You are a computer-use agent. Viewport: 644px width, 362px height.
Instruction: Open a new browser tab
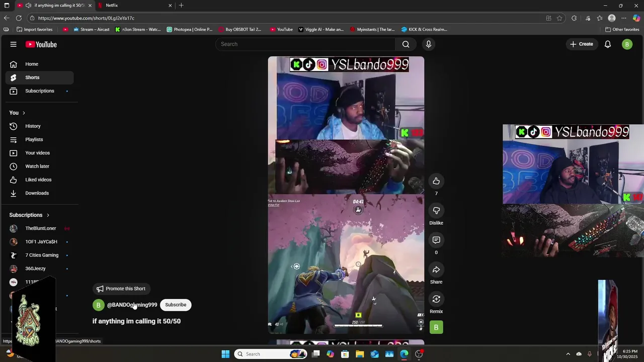coord(181,6)
